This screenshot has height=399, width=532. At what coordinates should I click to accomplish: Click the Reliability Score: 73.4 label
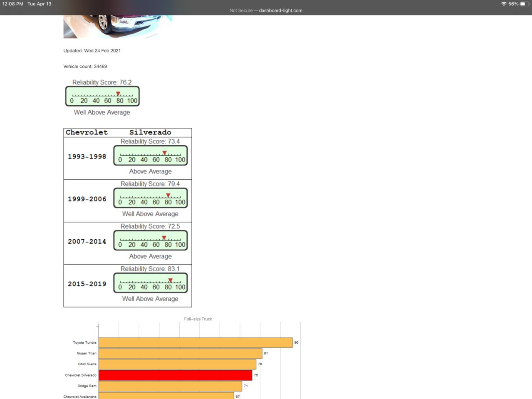point(150,141)
